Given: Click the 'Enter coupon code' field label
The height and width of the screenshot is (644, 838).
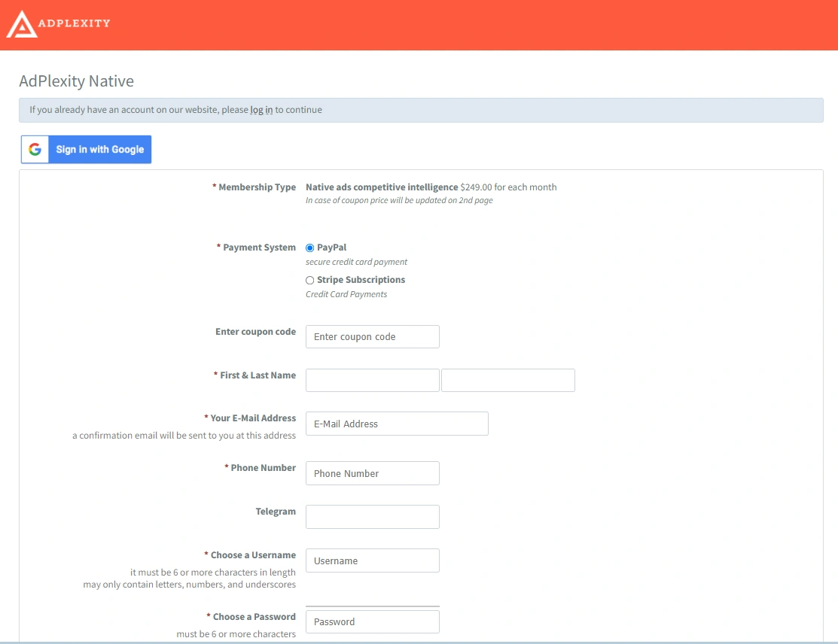Looking at the screenshot, I should (x=256, y=332).
